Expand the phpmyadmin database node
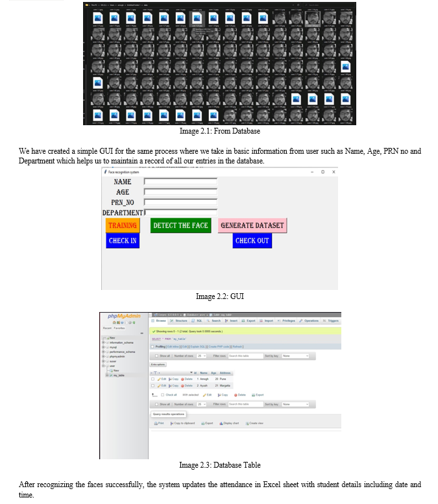 pyautogui.click(x=104, y=357)
